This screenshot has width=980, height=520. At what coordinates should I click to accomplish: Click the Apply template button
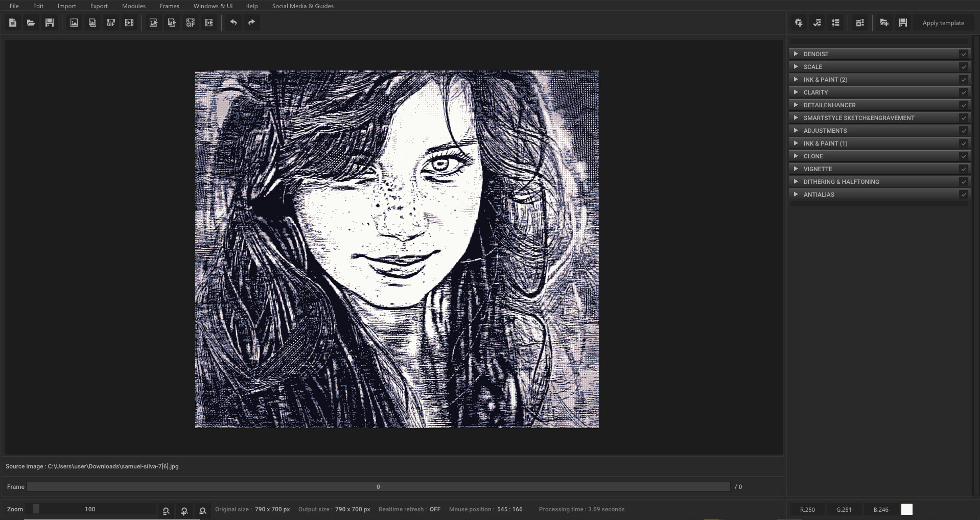(943, 22)
